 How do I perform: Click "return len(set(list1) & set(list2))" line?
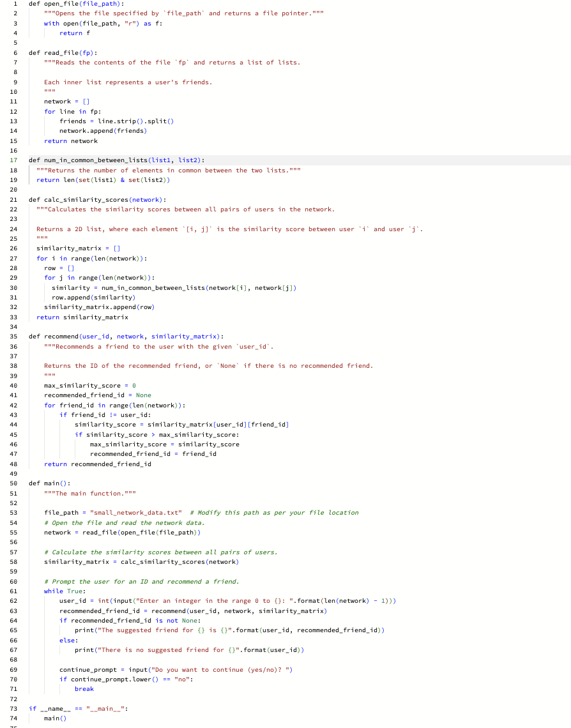(x=103, y=180)
